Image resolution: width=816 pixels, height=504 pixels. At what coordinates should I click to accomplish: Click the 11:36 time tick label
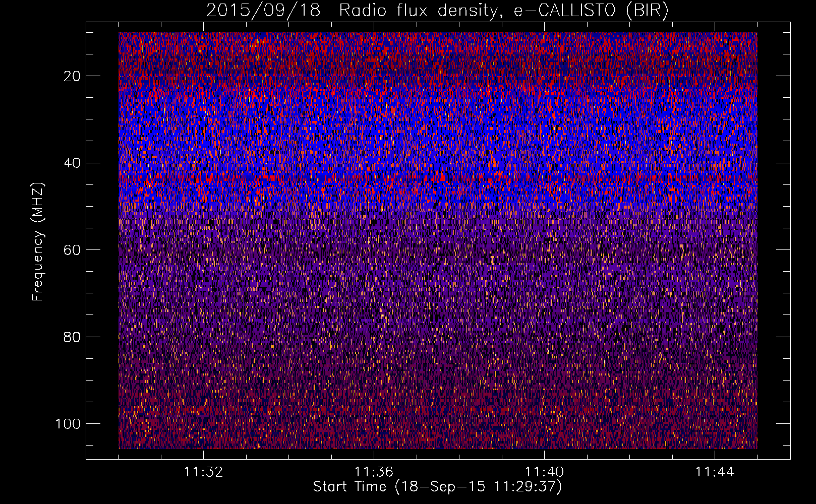pyautogui.click(x=374, y=472)
